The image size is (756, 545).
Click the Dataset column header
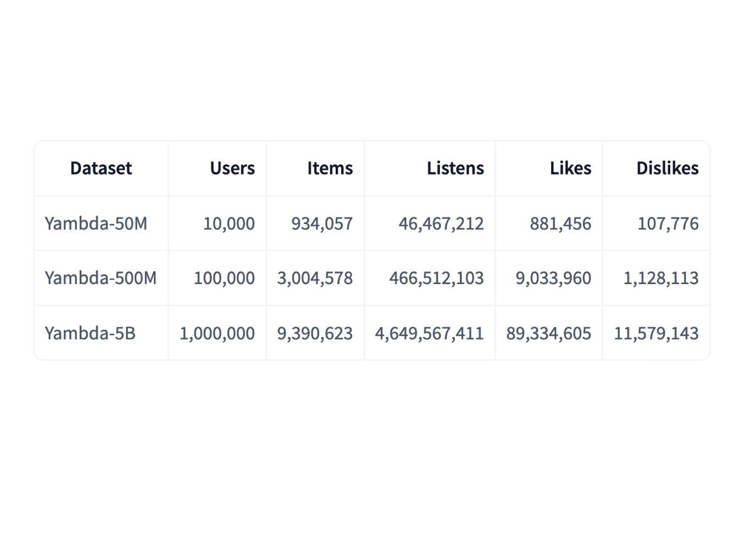click(x=101, y=168)
